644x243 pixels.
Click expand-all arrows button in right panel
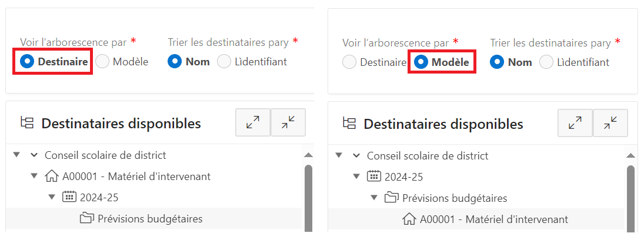tap(575, 122)
